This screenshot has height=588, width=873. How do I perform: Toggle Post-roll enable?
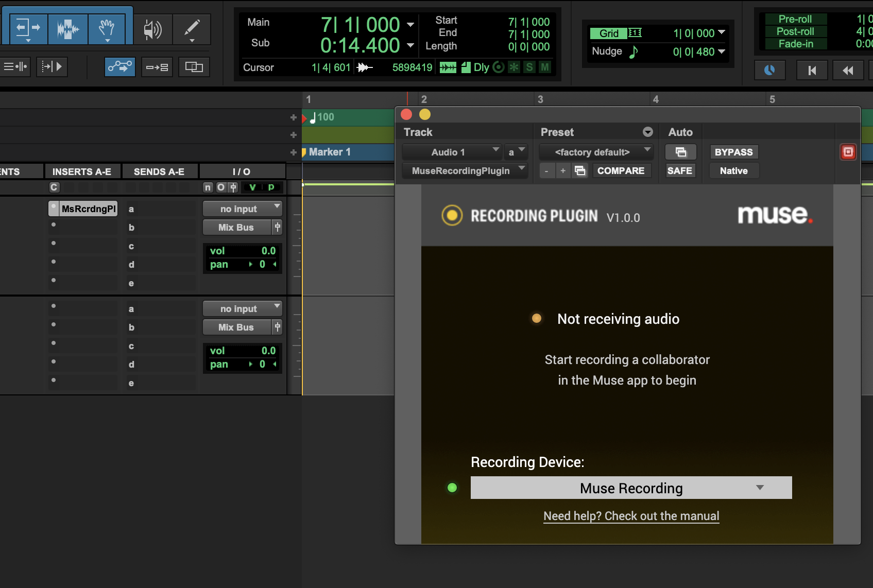(x=795, y=31)
